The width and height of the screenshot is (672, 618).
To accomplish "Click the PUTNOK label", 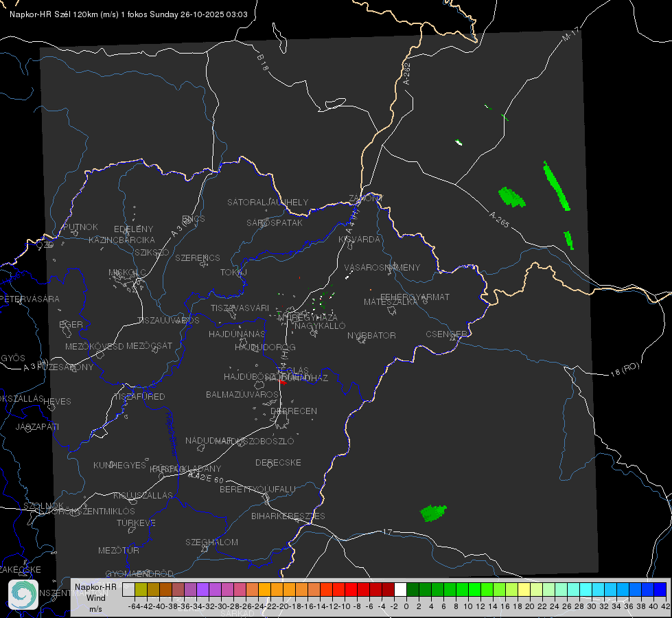I will pos(80,227).
